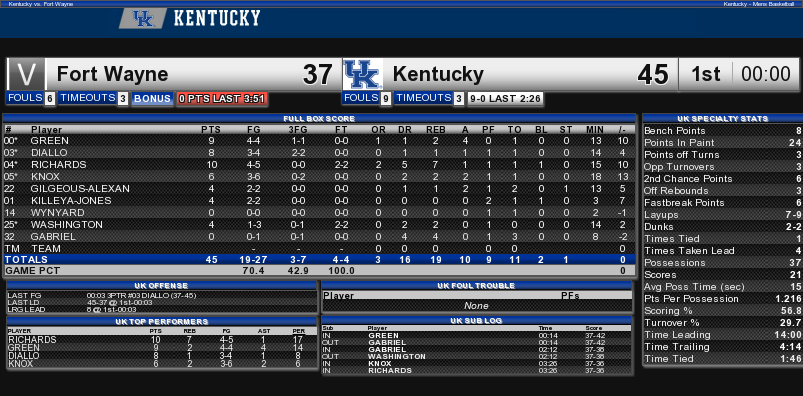This screenshot has height=396, width=803.
Task: Select the Fort Wayne BONUS indicator
Action: coord(152,98)
